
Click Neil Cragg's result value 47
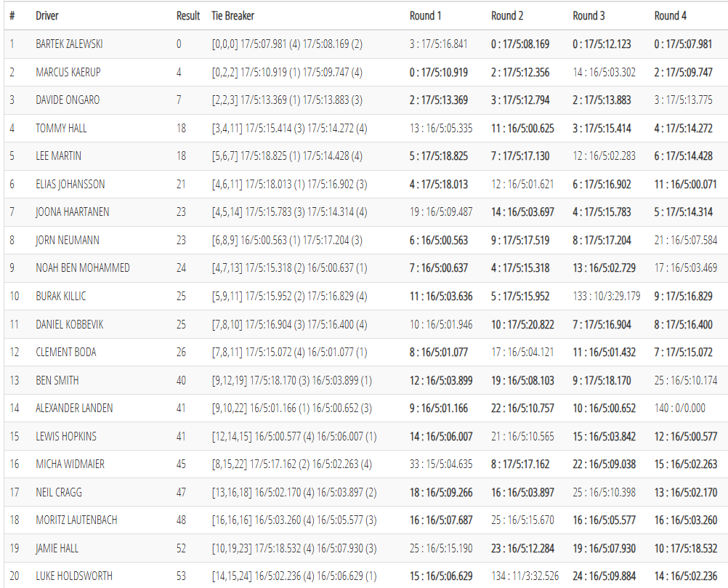(x=181, y=493)
